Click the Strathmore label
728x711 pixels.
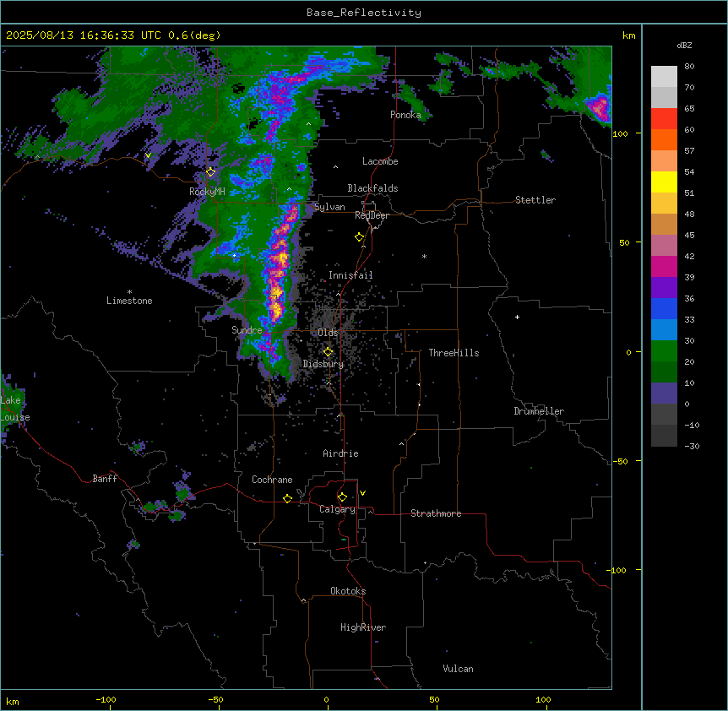coord(436,513)
